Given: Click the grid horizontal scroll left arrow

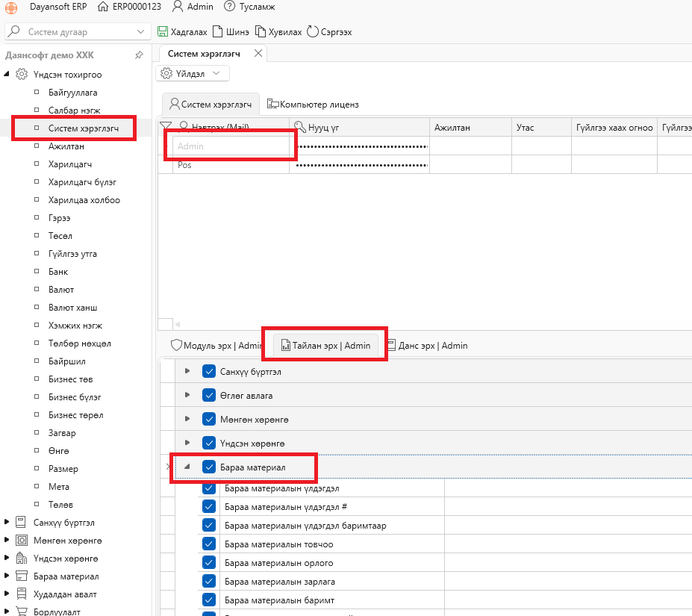Looking at the screenshot, I should click(178, 324).
